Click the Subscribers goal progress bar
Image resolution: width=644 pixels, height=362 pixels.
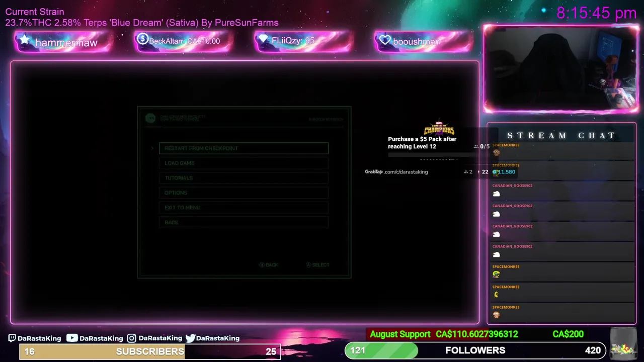pos(150,351)
